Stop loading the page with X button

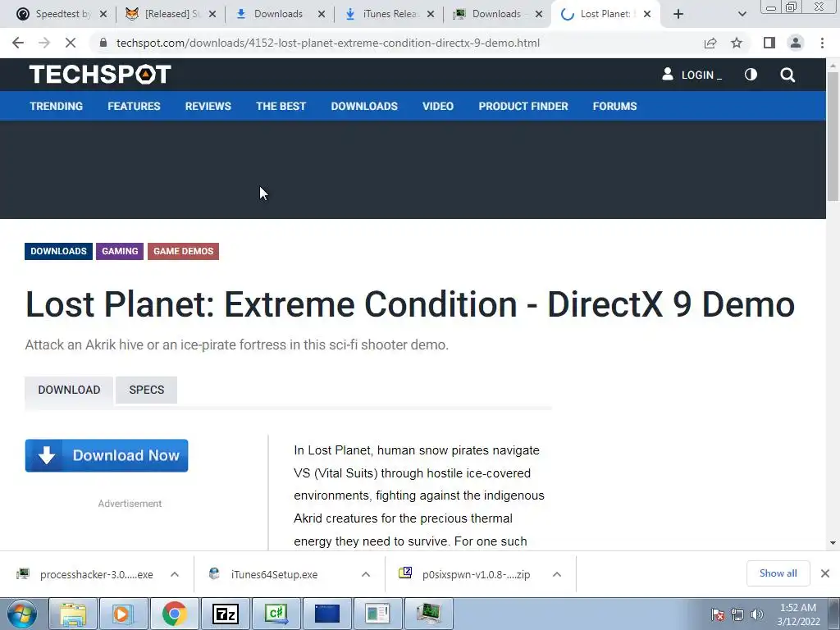pyautogui.click(x=71, y=43)
